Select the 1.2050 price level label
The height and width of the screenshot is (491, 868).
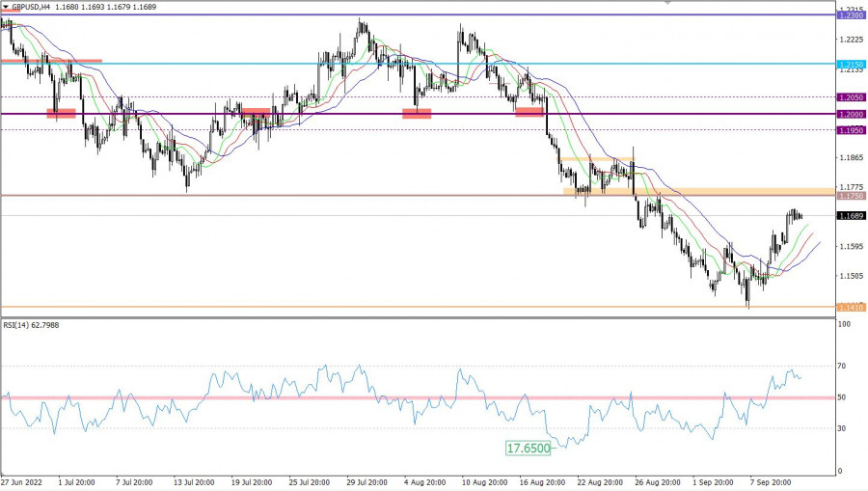point(851,97)
